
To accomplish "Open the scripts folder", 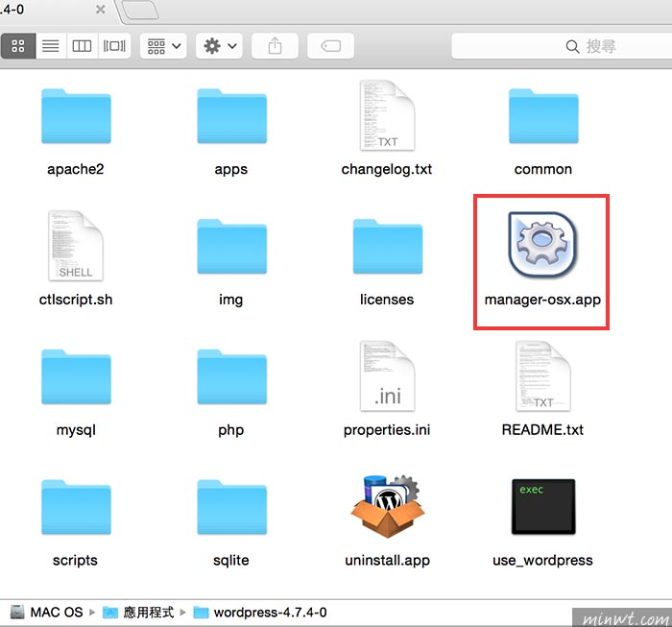I will pyautogui.click(x=76, y=507).
